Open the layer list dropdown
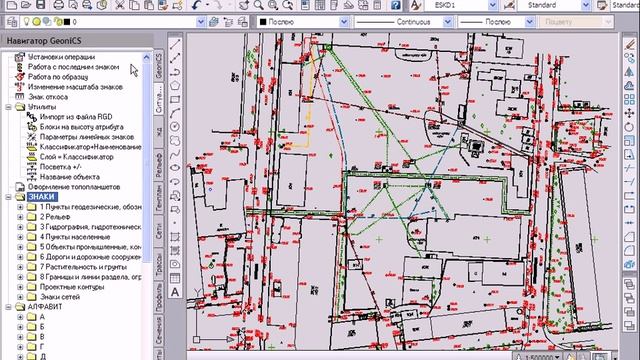Image resolution: width=640 pixels, height=360 pixels. coord(200,22)
